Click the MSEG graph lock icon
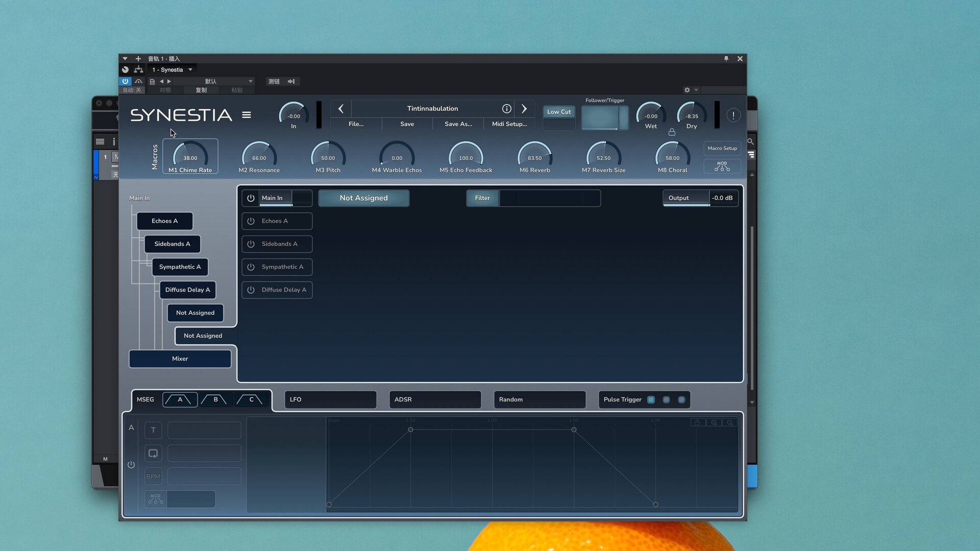Image resolution: width=980 pixels, height=551 pixels. pyautogui.click(x=697, y=422)
